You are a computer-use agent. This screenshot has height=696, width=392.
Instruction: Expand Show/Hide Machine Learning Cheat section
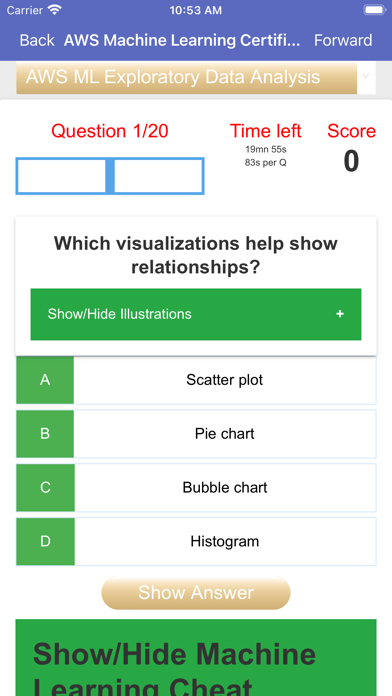(196, 658)
